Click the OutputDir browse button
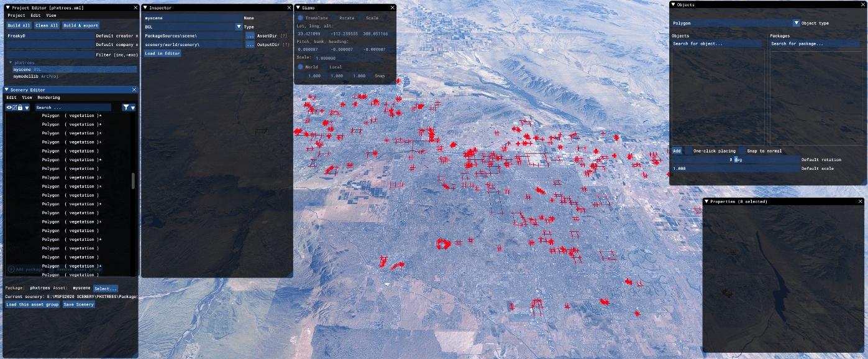Screen dimensions: 868x359 tap(250, 45)
